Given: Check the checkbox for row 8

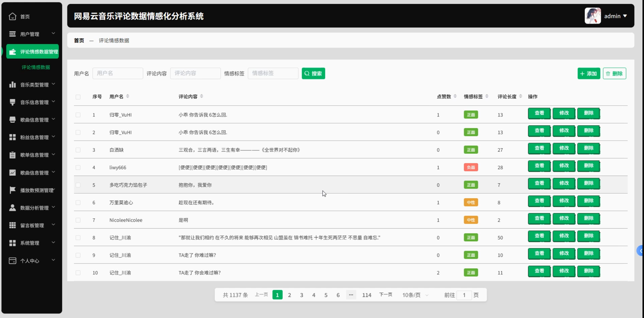Looking at the screenshot, I should 78,238.
